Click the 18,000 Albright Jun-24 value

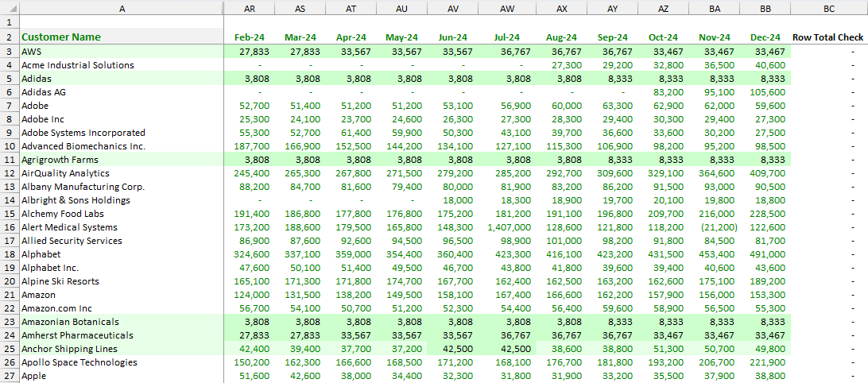tap(453, 199)
